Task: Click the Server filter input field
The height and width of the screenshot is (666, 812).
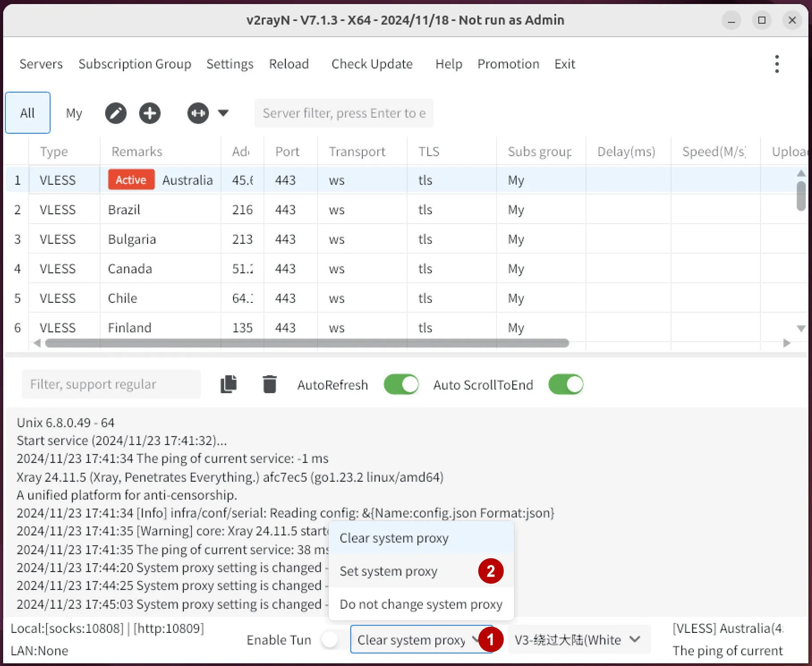Action: tap(344, 113)
